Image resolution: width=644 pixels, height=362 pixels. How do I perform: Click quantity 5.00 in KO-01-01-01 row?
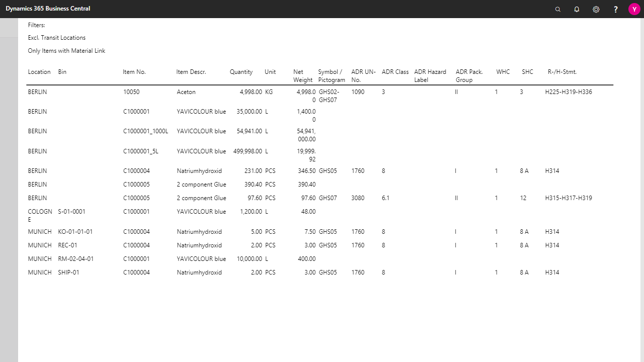click(256, 232)
